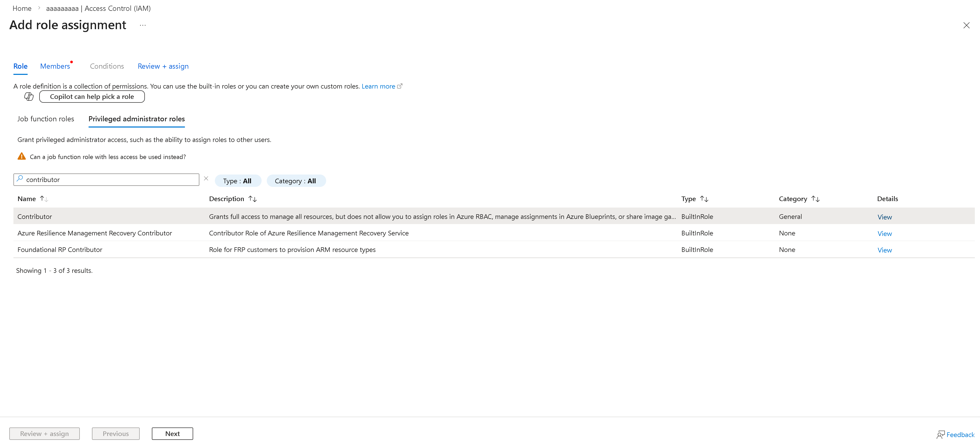The image size is (980, 444).
Task: Sort roles by Type column arrows
Action: 704,199
